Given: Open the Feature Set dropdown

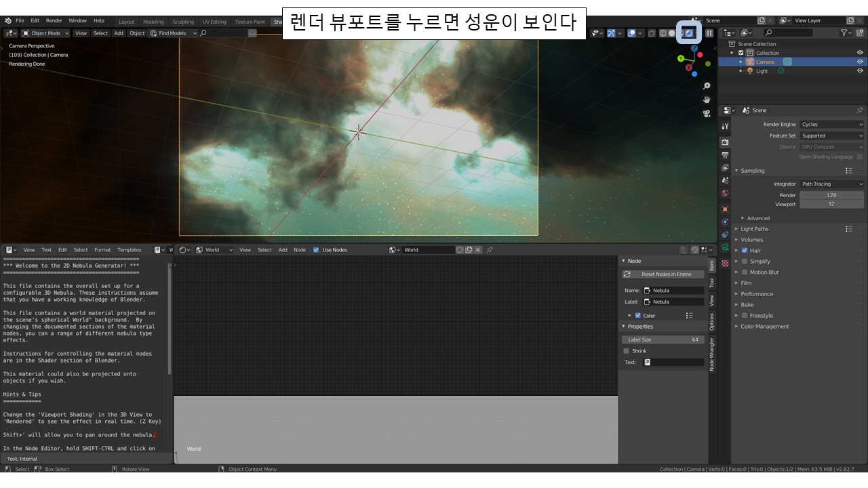Looking at the screenshot, I should (x=832, y=136).
